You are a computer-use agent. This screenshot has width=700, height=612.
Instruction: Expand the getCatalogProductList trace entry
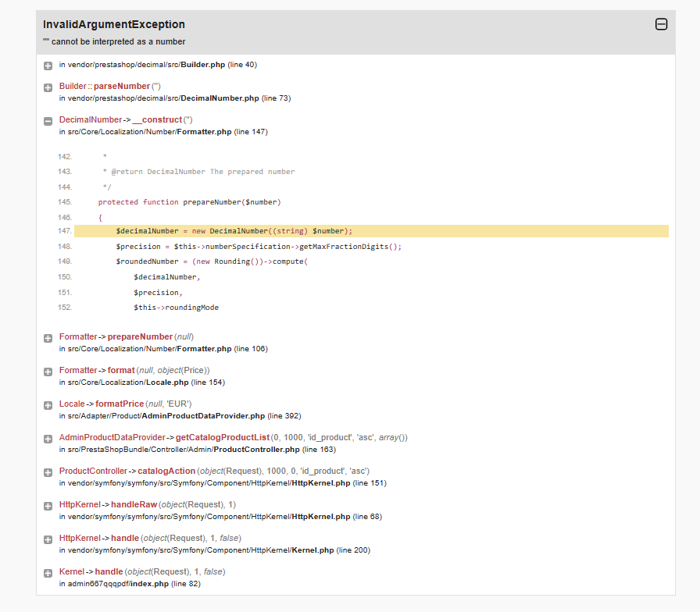click(48, 439)
